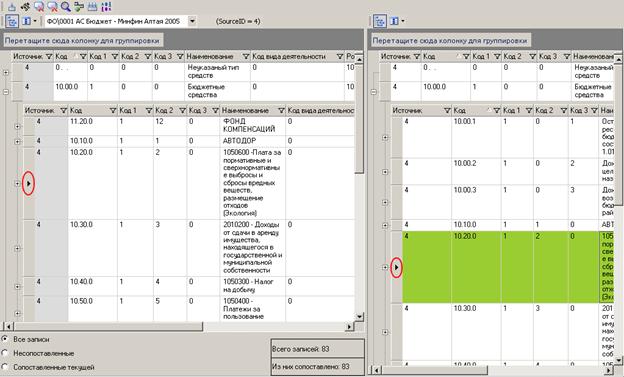Click the green arrow hierarchy toolbar icon
This screenshot has width=624, height=377.
(x=79, y=6)
